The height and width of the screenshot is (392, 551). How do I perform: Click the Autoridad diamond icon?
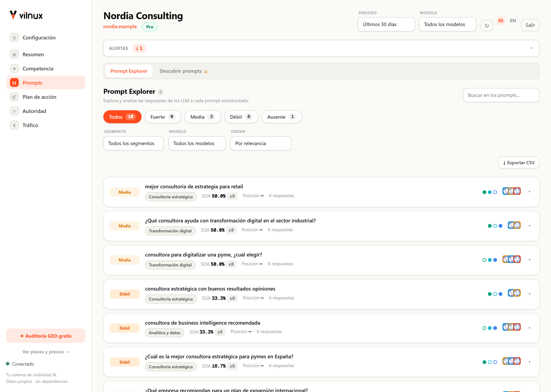pyautogui.click(x=14, y=111)
